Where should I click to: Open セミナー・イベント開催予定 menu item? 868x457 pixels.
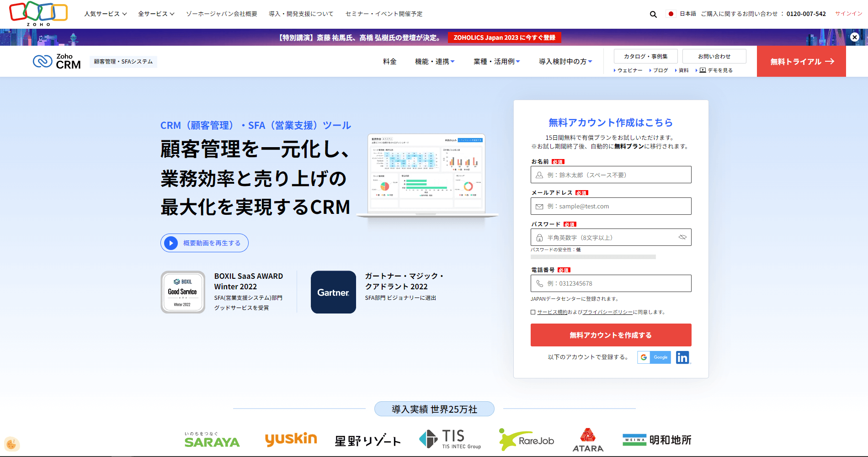(x=384, y=14)
